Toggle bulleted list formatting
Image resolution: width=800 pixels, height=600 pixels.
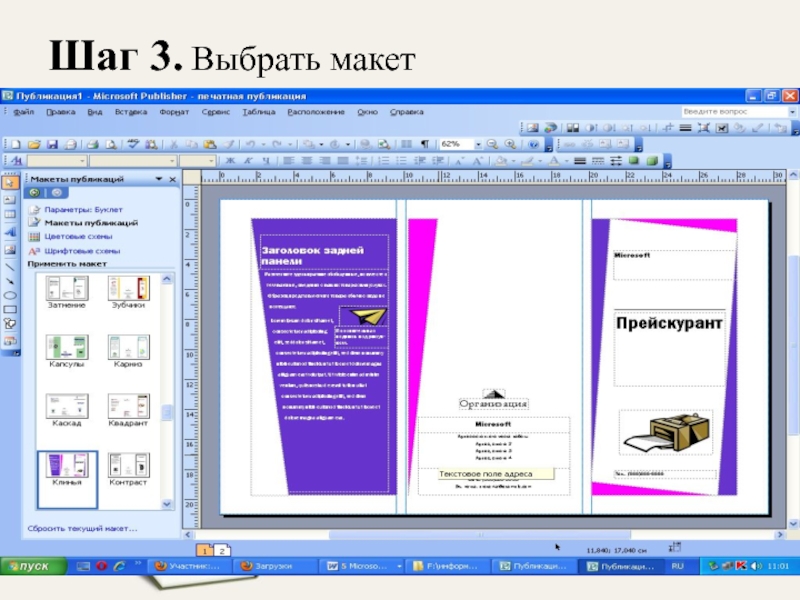[402, 161]
